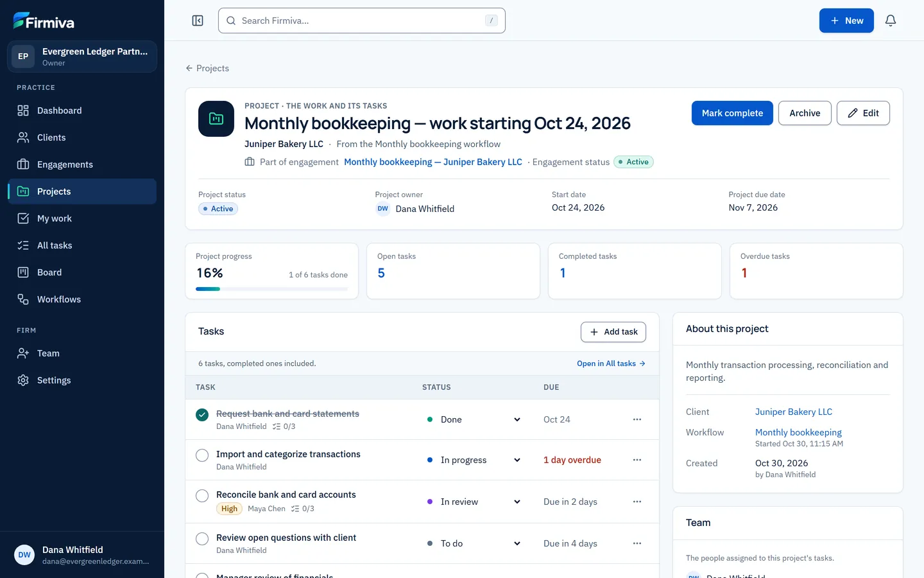Open status dropdown showing Done
Image resolution: width=924 pixels, height=578 pixels.
tap(474, 419)
